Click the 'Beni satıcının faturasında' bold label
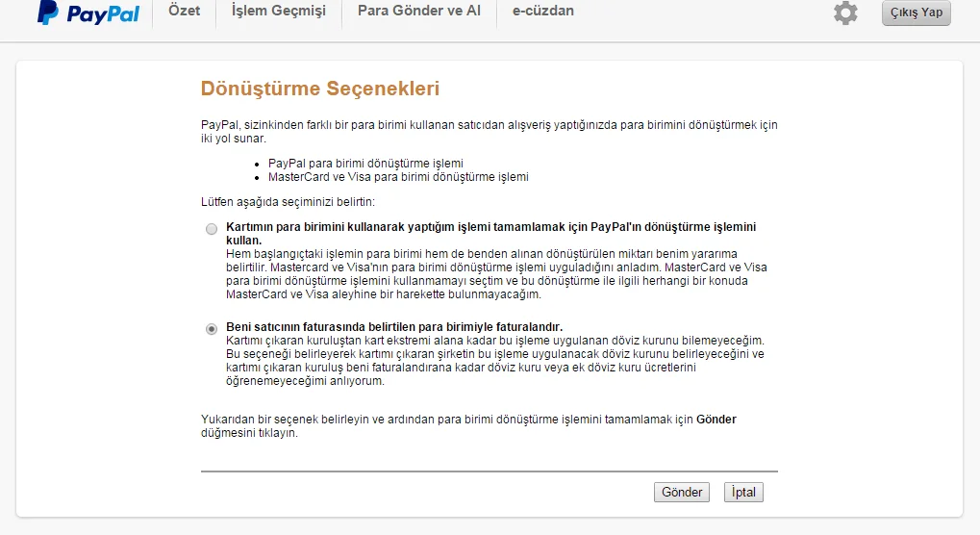 [x=394, y=327]
